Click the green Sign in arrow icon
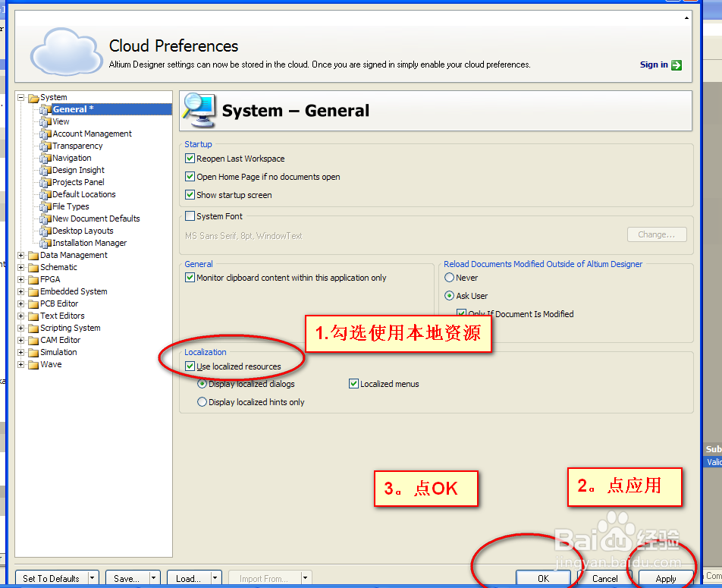722x588 pixels. click(676, 65)
